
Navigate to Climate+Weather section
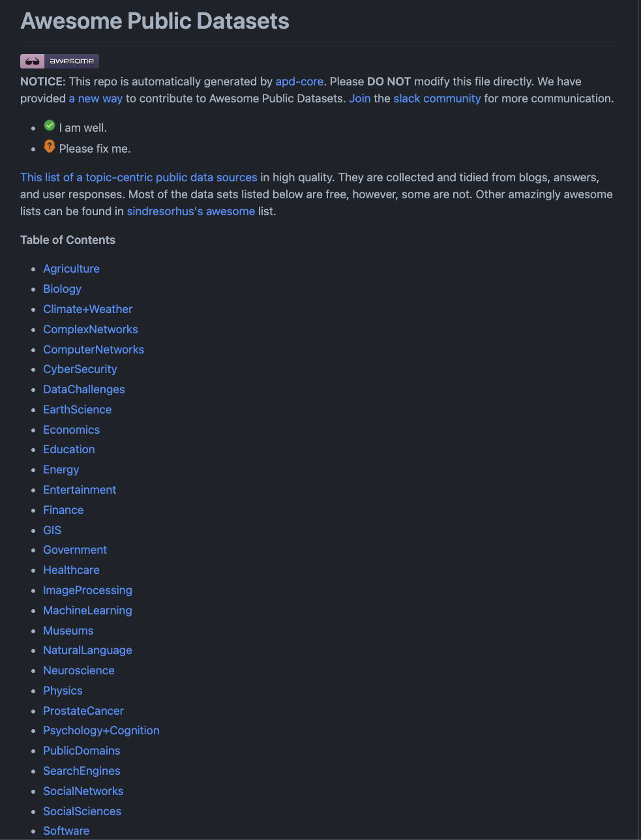[x=87, y=309]
